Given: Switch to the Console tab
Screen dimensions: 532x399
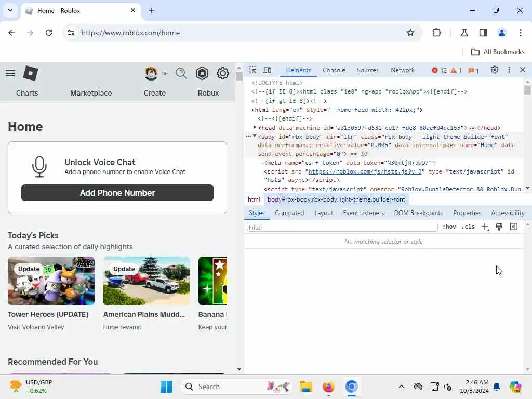Looking at the screenshot, I should pos(334,70).
